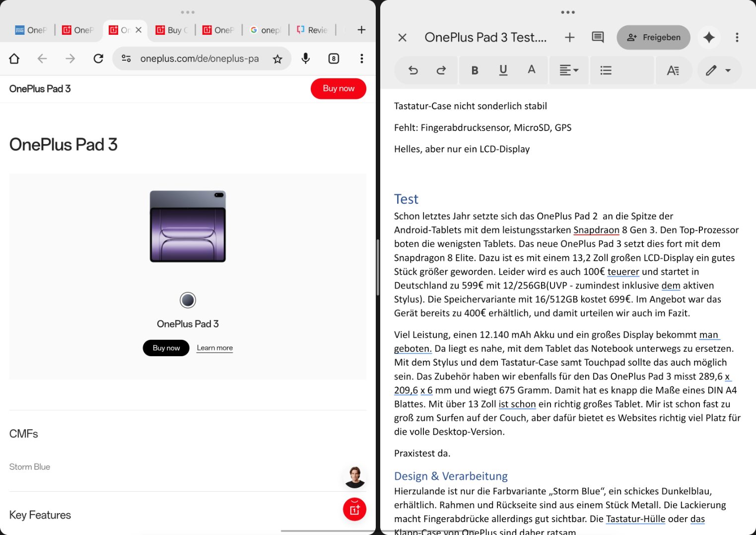Image resolution: width=756 pixels, height=535 pixels.
Task: Close the document in Docs
Action: click(x=403, y=37)
